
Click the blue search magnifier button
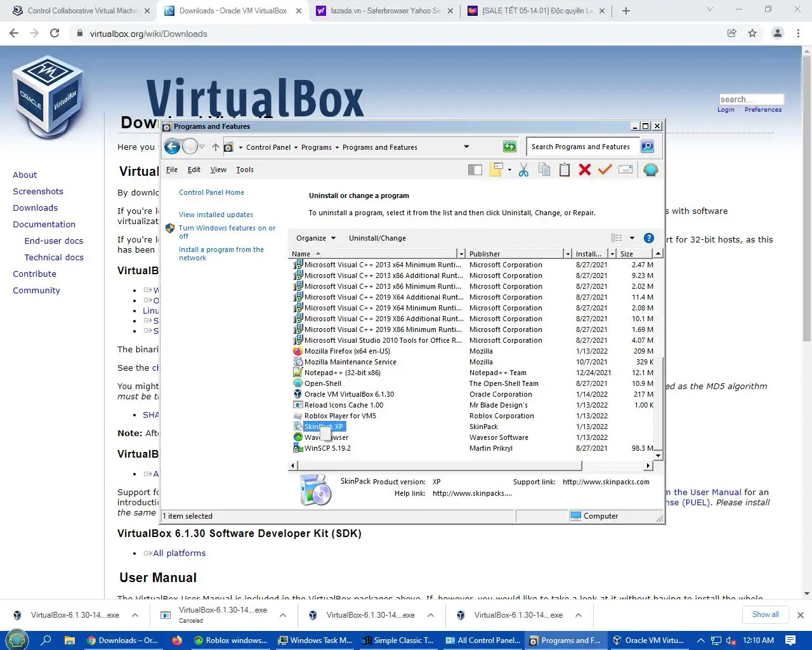click(x=647, y=147)
